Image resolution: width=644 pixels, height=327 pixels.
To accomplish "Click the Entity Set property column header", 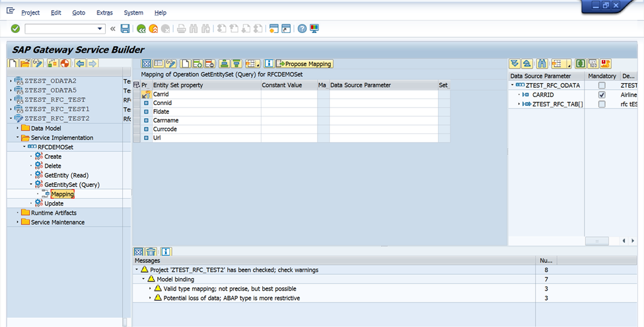I will pyautogui.click(x=206, y=85).
